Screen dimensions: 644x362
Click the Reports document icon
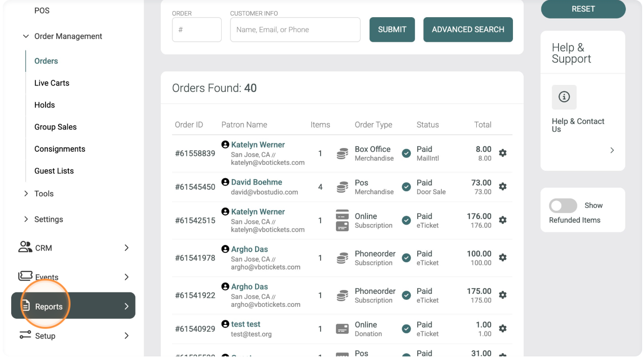pyautogui.click(x=26, y=306)
